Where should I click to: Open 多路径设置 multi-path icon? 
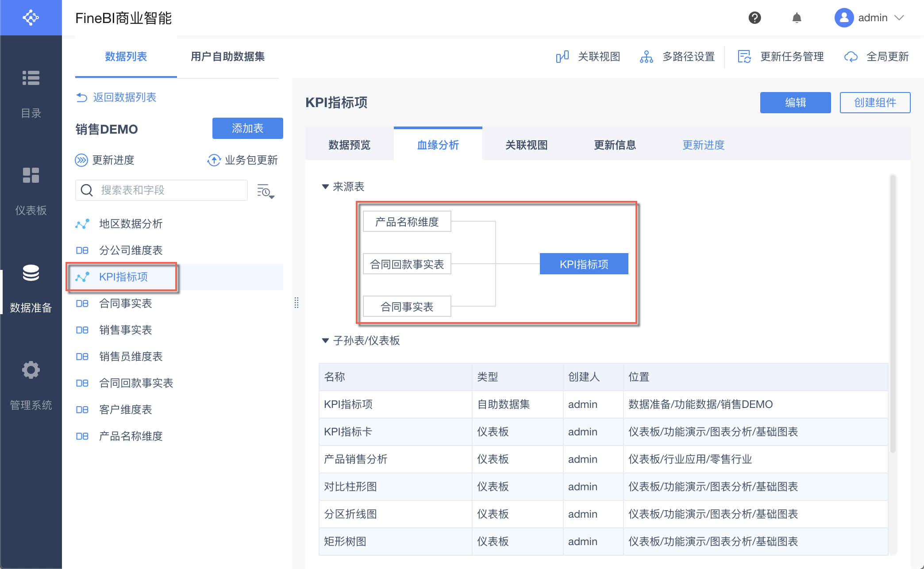pos(646,57)
